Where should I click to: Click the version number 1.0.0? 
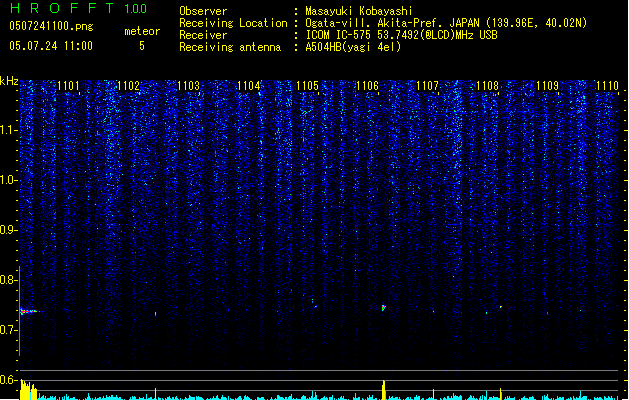136,9
